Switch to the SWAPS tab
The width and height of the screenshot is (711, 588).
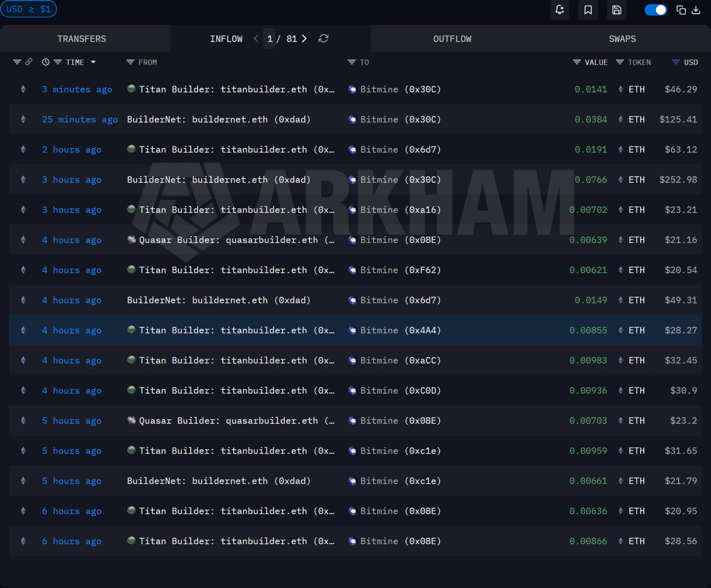(622, 38)
